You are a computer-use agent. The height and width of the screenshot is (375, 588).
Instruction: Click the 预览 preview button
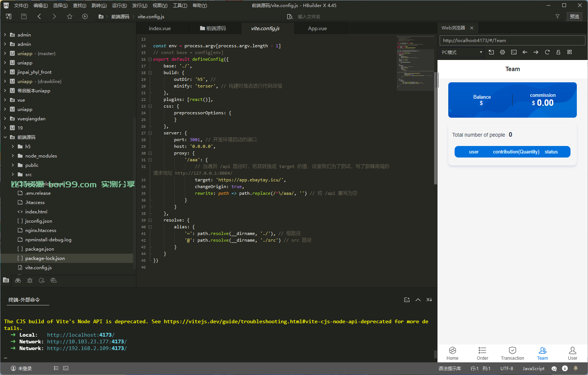[575, 16]
